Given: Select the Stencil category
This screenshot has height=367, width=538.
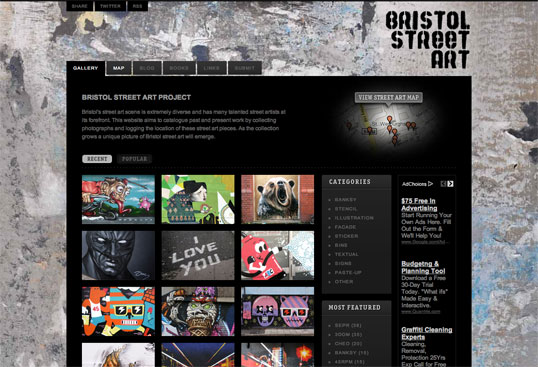Looking at the screenshot, I should [x=346, y=209].
